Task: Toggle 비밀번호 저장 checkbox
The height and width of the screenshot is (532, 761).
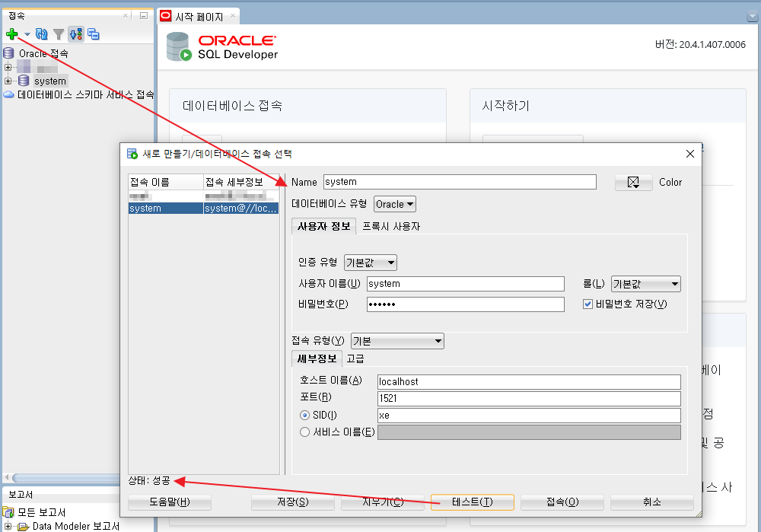Action: (587, 304)
